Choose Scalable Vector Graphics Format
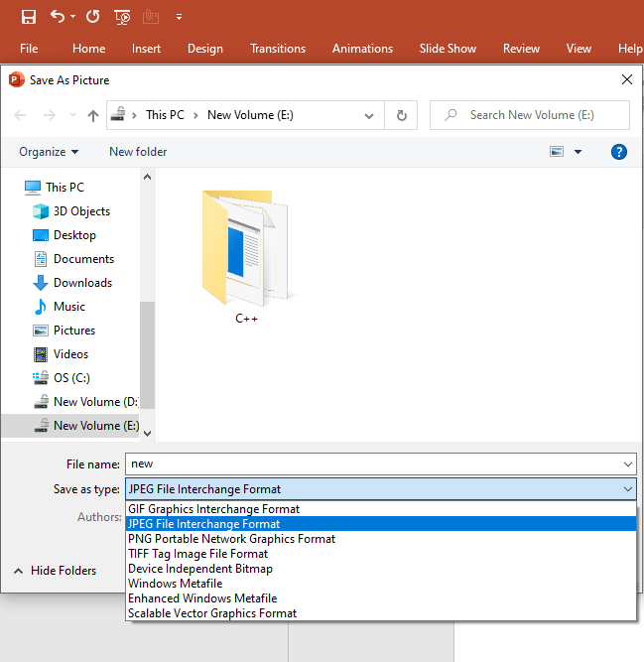This screenshot has width=644, height=662. [381, 613]
